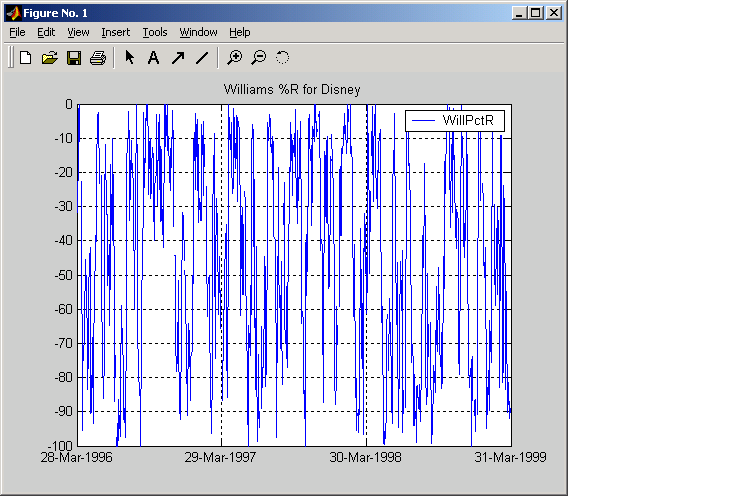Open the Tools menu

pyautogui.click(x=155, y=32)
